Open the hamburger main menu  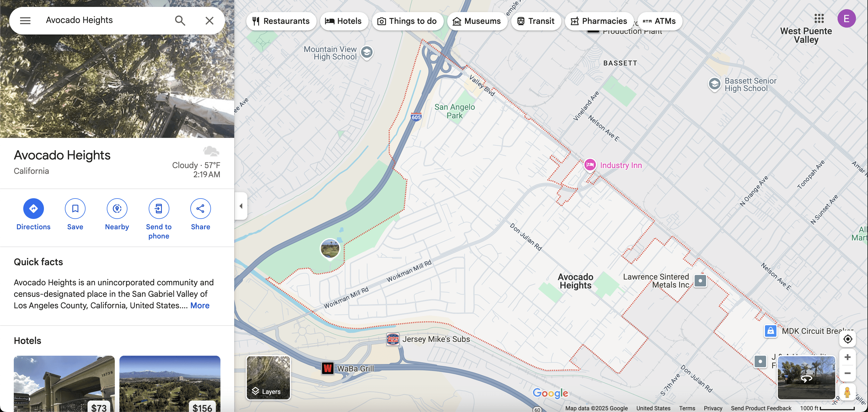tap(25, 21)
